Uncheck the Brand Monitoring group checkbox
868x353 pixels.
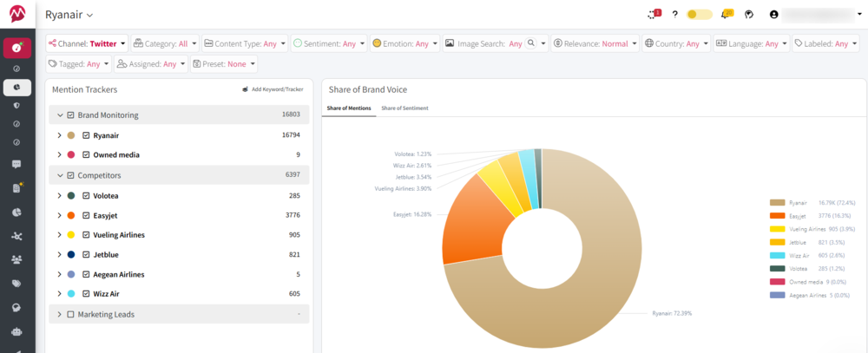tap(70, 115)
